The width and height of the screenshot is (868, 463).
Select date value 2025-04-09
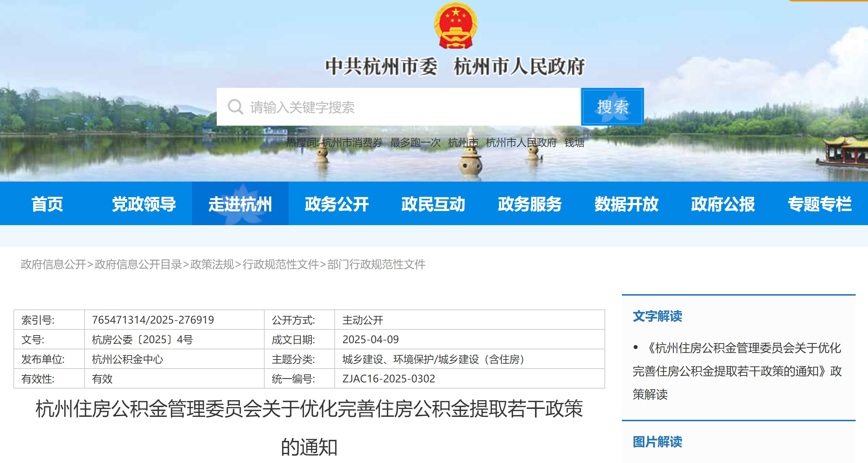[x=371, y=340]
